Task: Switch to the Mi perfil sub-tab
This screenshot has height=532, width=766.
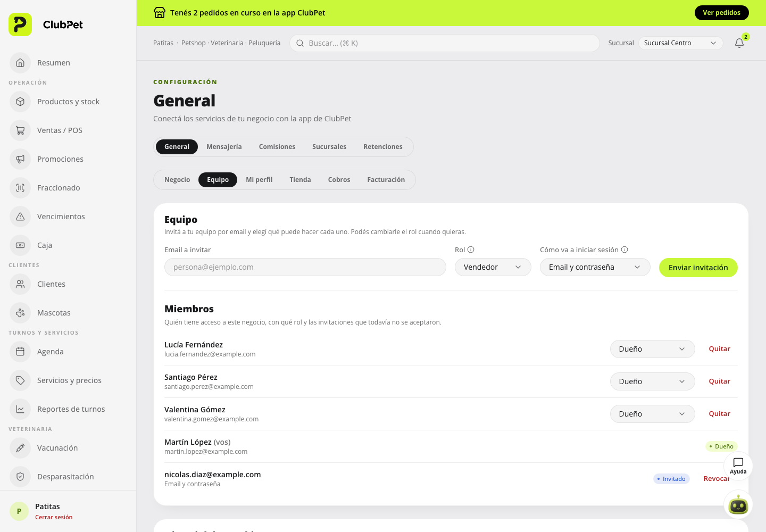Action: click(x=259, y=180)
